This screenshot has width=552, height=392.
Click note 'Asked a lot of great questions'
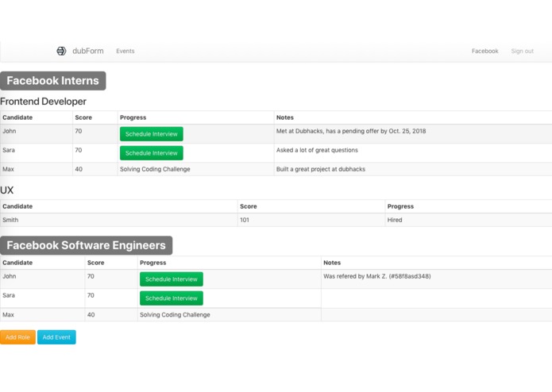[x=317, y=150]
